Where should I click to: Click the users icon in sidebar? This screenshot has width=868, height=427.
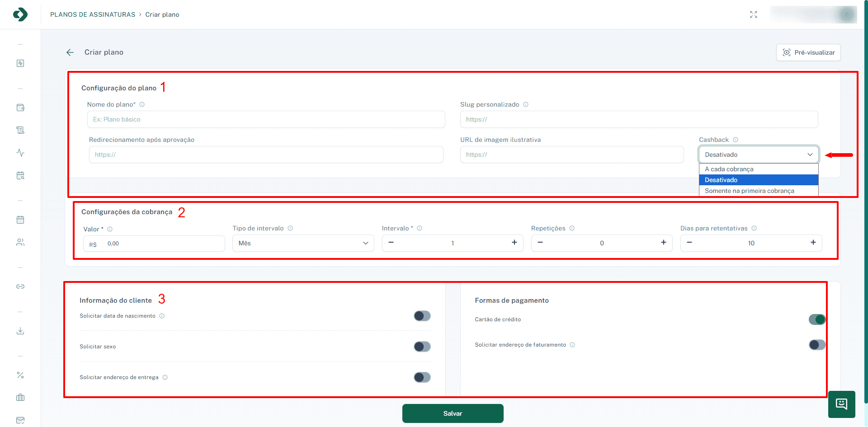tap(20, 242)
